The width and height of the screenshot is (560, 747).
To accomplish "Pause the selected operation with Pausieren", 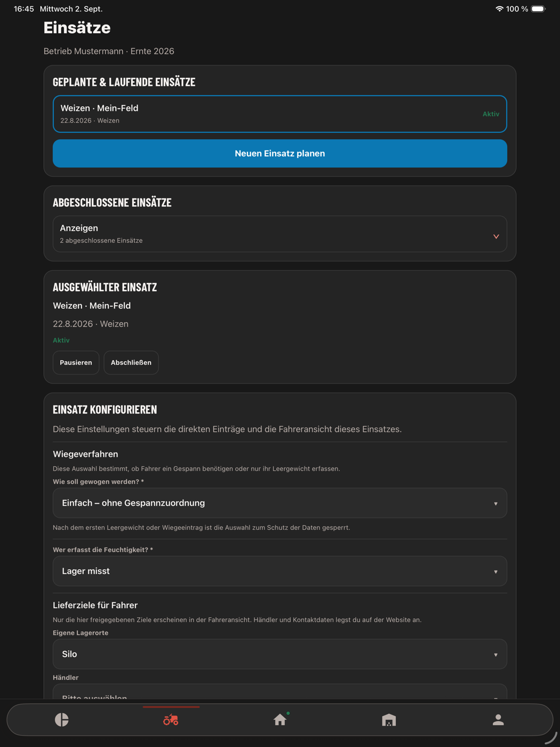I will (76, 363).
